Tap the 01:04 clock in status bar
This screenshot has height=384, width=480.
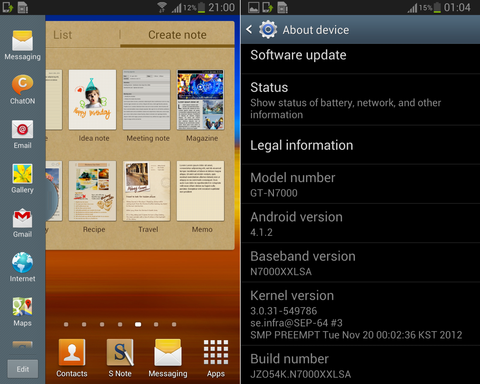457,7
